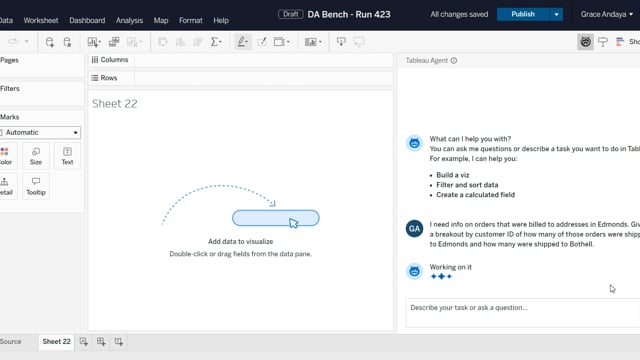Click the Size button on Marks card

36,156
